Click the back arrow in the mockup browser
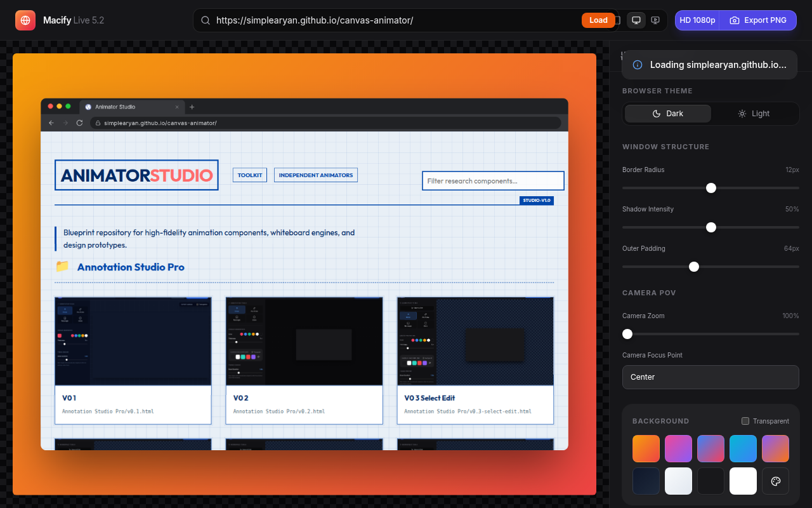Screen dimensions: 812x508 point(51,123)
